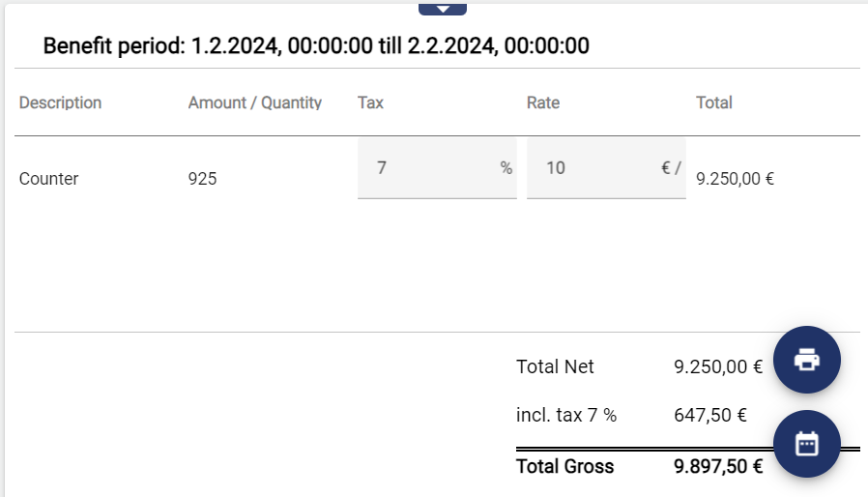Click the quantity value 925
This screenshot has height=497, width=868.
202,179
